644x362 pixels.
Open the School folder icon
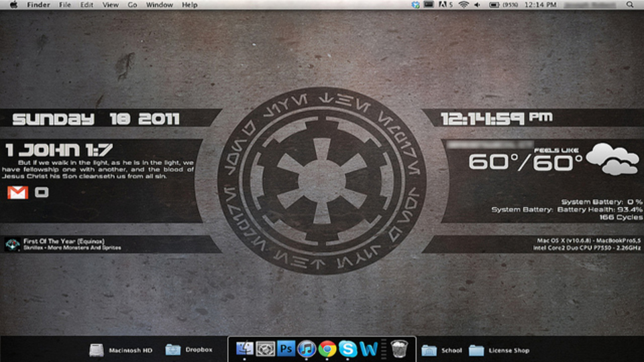tap(429, 350)
